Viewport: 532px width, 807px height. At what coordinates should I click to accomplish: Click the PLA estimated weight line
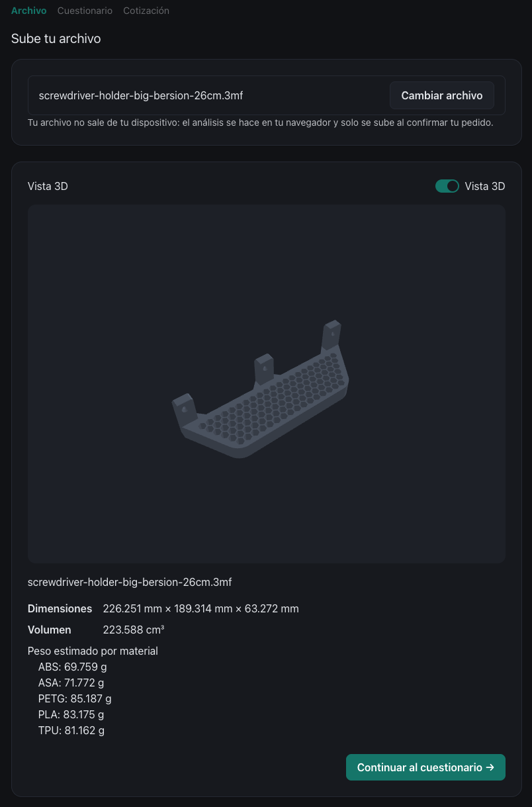coord(71,714)
